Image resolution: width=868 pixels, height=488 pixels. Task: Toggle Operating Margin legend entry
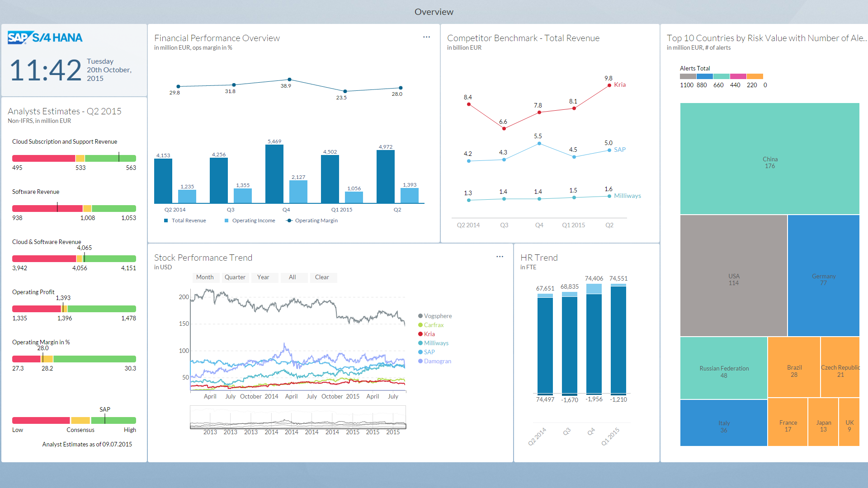(x=312, y=221)
